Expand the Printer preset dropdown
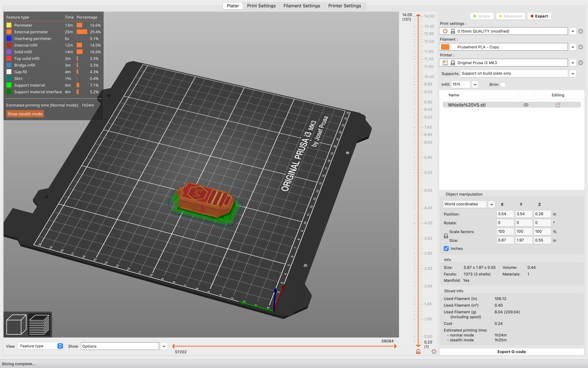Image resolution: width=588 pixels, height=368 pixels. click(x=573, y=63)
